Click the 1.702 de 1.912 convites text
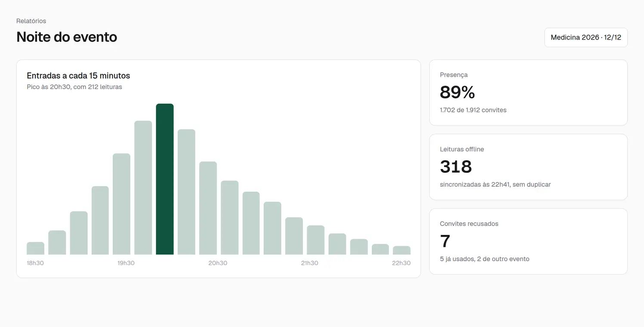The height and width of the screenshot is (327, 644). pyautogui.click(x=473, y=110)
